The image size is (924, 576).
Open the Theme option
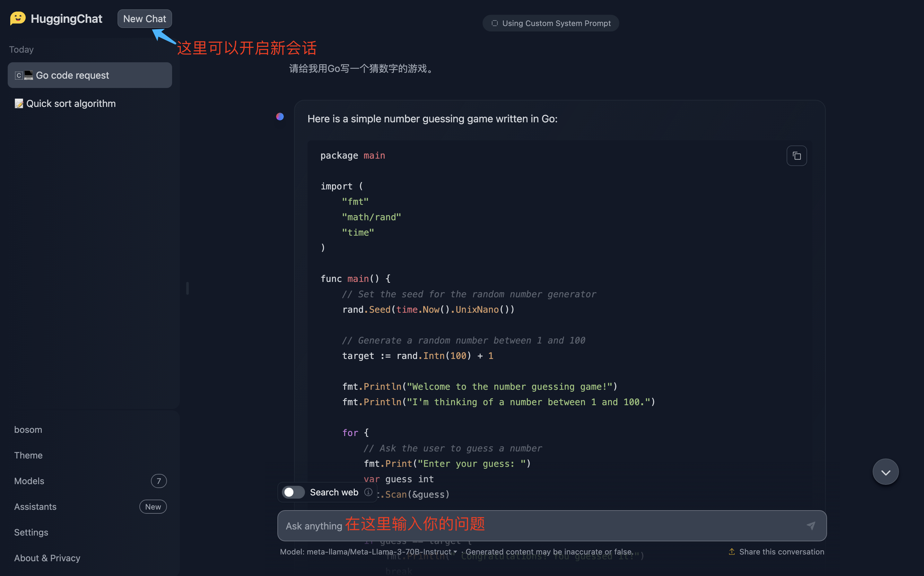pyautogui.click(x=29, y=455)
